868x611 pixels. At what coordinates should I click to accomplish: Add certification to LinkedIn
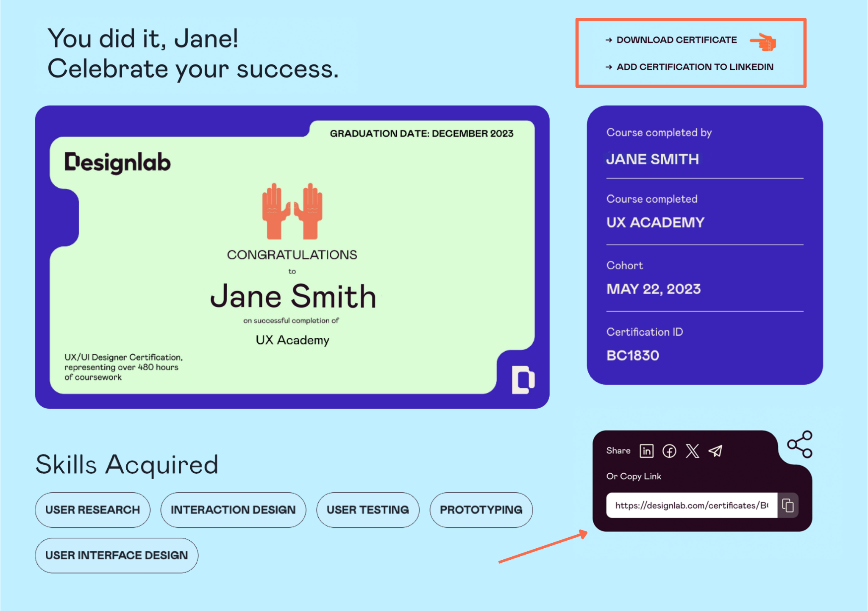pyautogui.click(x=695, y=67)
